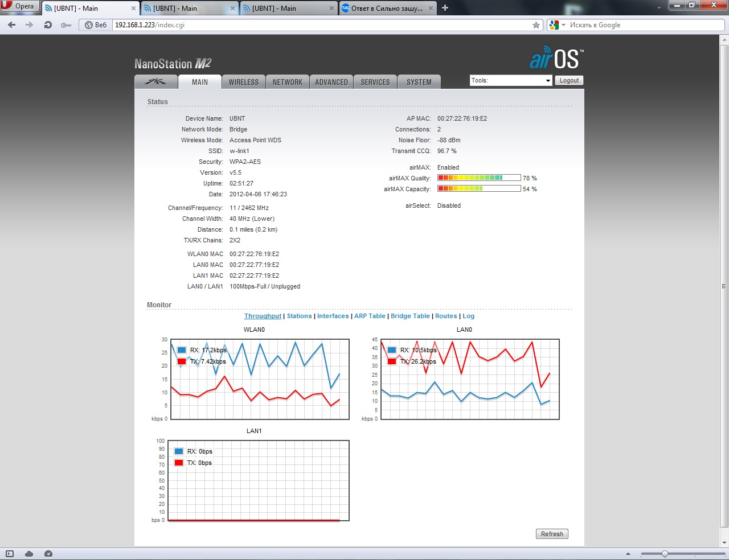The width and height of the screenshot is (729, 560).
Task: Open the Opera main menu button
Action: coord(20,6)
